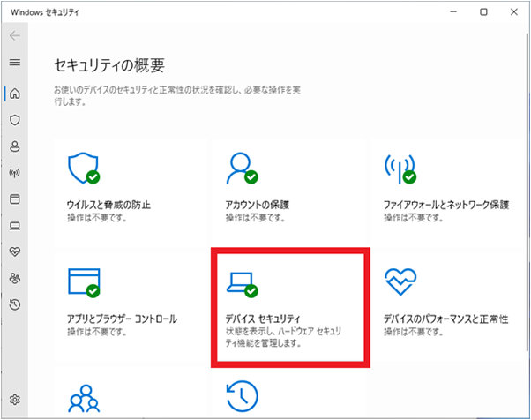Screen dimensions: 531x420
Task: Open virus protection shield sidebar icon
Action: tap(15, 120)
